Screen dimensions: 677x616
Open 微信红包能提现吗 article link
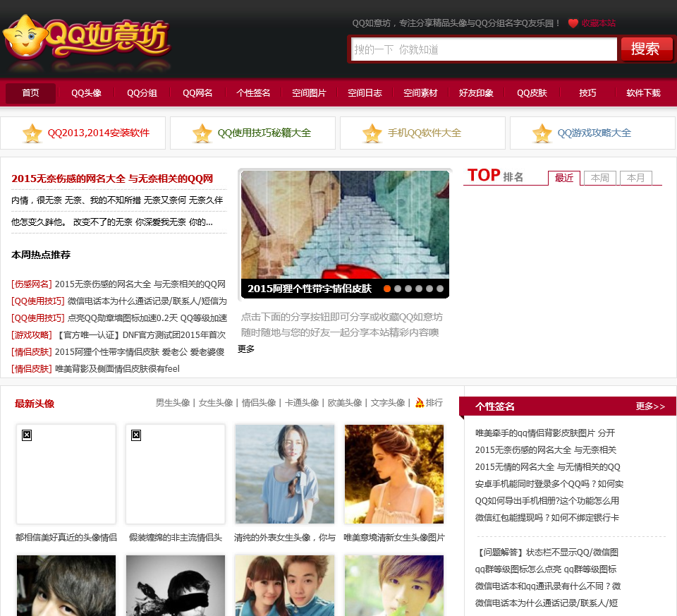pos(547,518)
